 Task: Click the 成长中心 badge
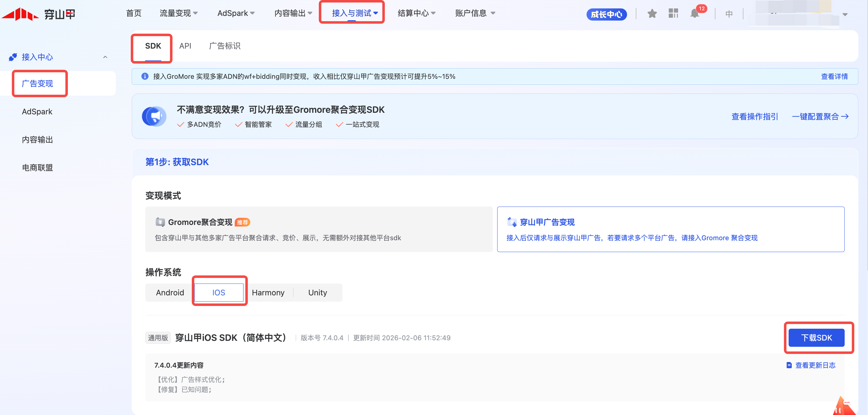point(606,14)
